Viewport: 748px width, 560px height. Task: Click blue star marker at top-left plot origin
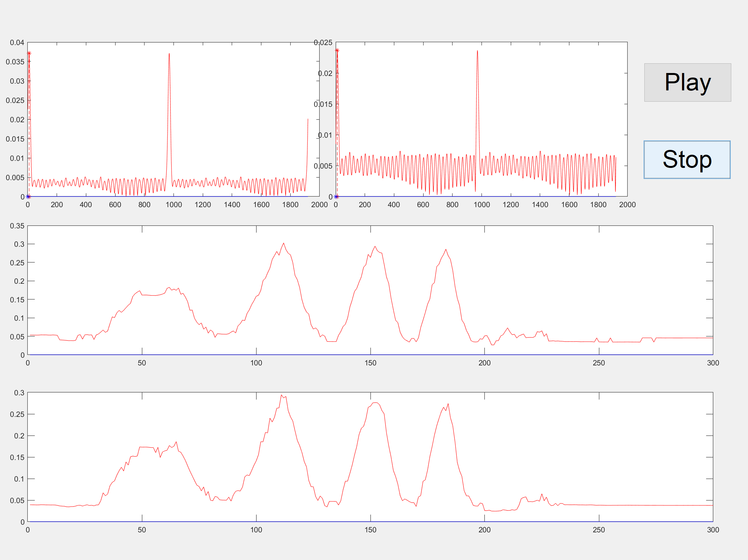click(x=28, y=197)
